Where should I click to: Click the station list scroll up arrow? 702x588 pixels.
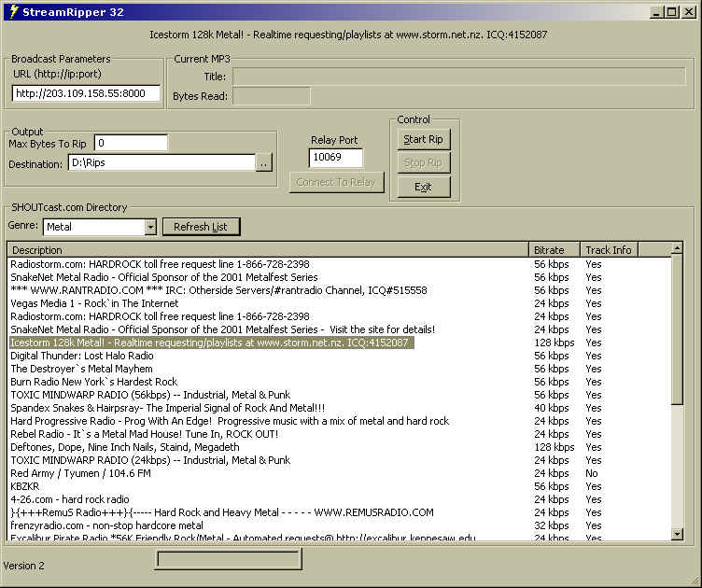[x=677, y=248]
